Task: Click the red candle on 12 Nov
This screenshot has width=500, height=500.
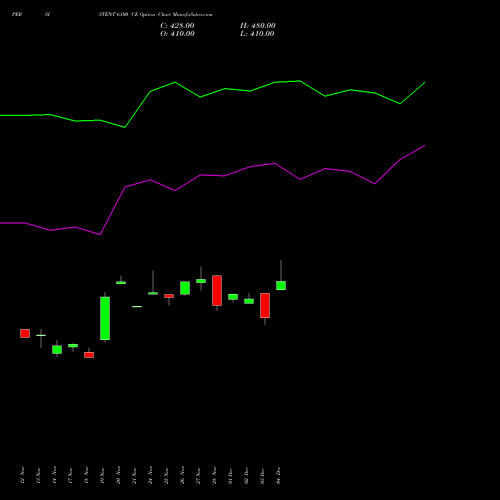Action: coord(25,333)
